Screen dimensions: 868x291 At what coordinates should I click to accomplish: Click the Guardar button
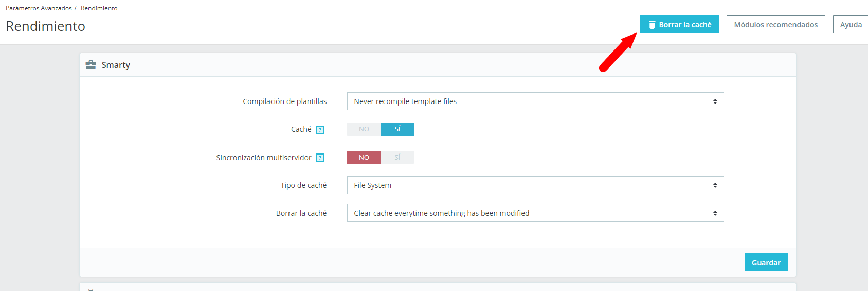pyautogui.click(x=766, y=263)
